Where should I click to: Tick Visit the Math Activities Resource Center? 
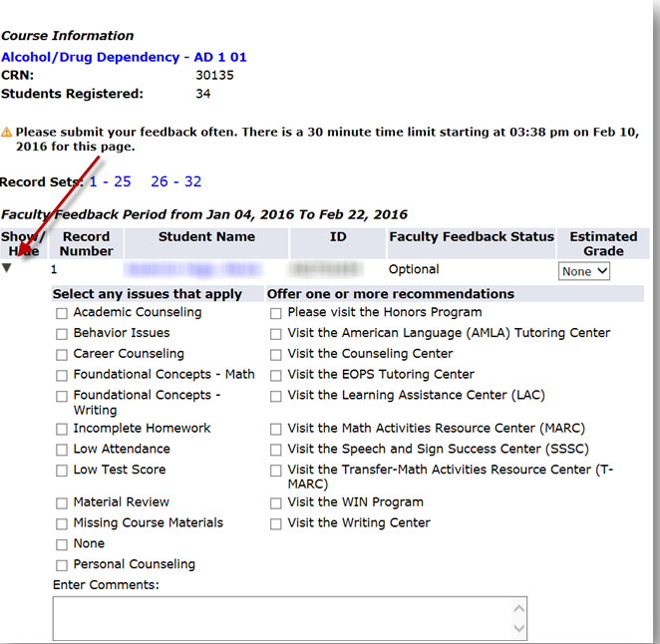(276, 429)
